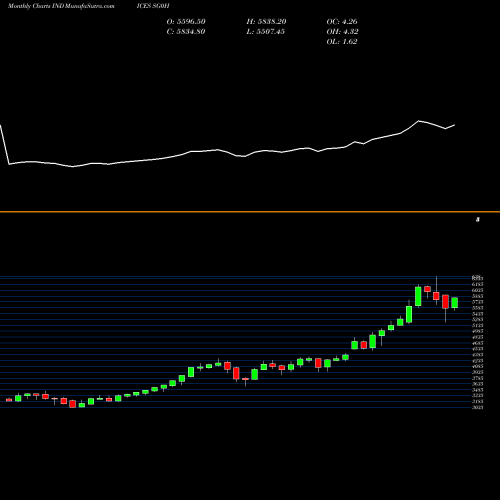Click the 6185 price axis label

(x=478, y=284)
